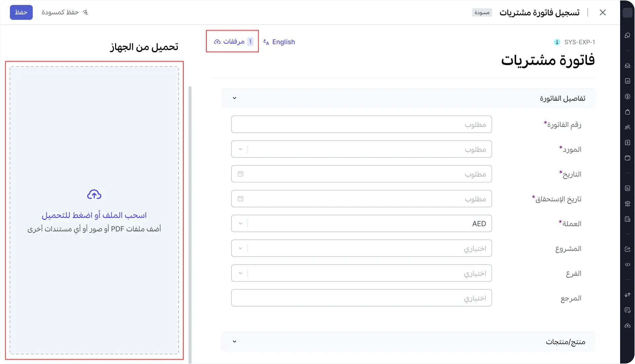Screen dimensions: 635x364
Task: Click the حفظ save button
Action: (x=21, y=12)
